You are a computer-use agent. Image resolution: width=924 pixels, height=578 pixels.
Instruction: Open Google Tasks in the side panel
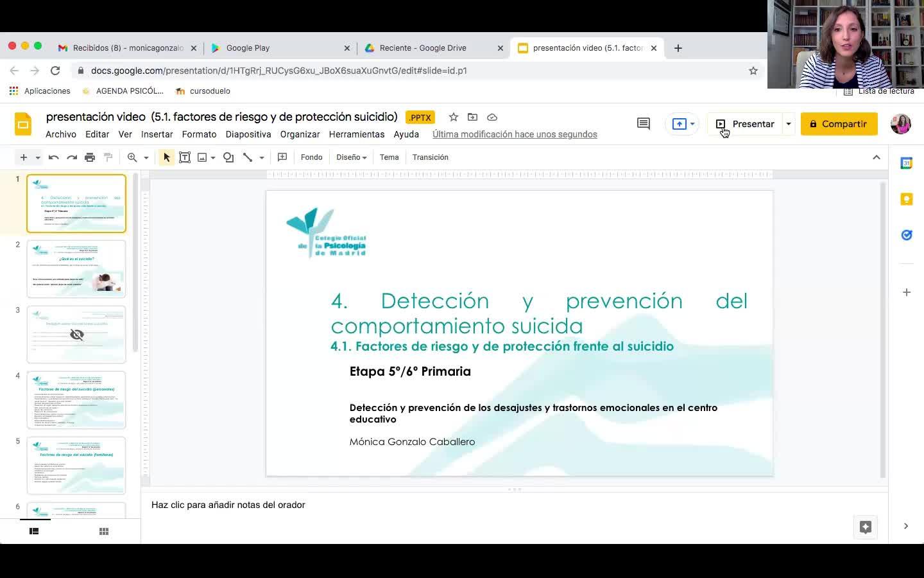tap(907, 235)
